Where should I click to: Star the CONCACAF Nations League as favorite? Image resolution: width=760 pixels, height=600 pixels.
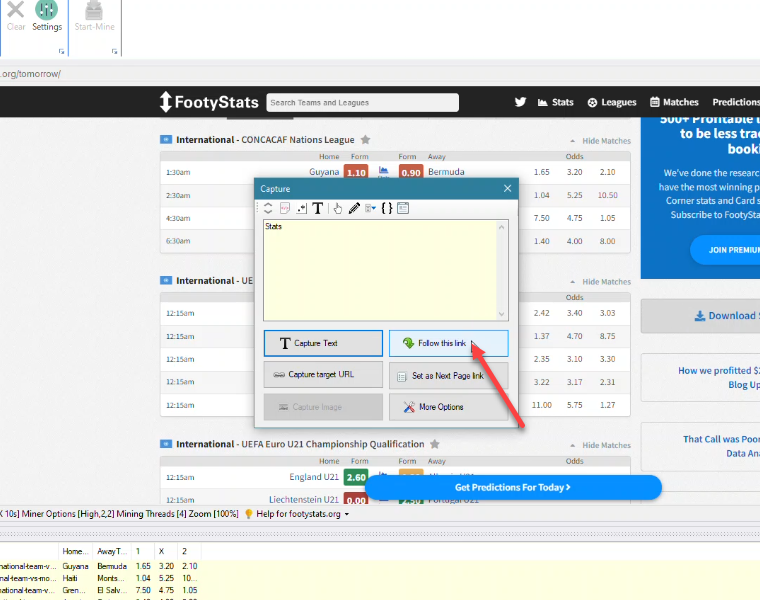tap(366, 140)
